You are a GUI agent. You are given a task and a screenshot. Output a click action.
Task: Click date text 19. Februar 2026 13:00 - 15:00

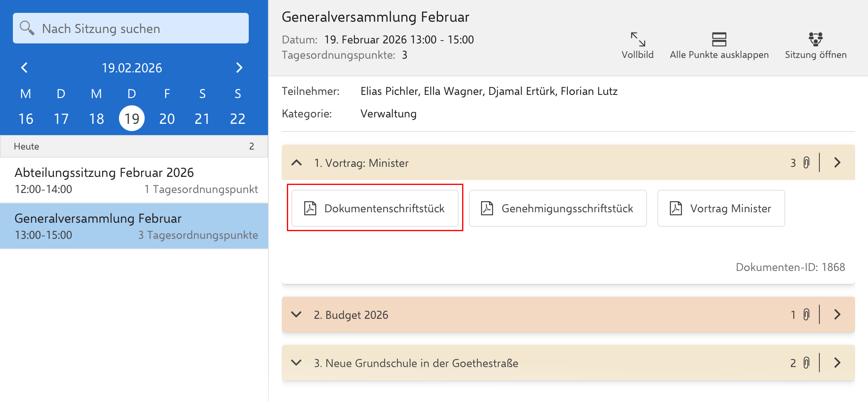399,39
